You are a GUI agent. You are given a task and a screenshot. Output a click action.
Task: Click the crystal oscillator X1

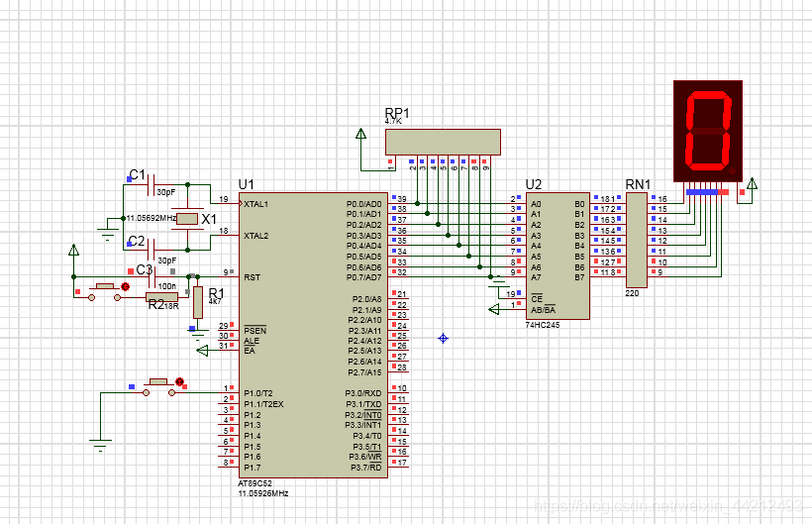[x=188, y=219]
